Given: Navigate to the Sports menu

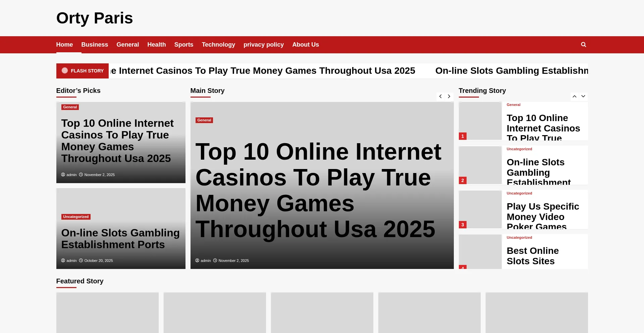Looking at the screenshot, I should 183,45.
